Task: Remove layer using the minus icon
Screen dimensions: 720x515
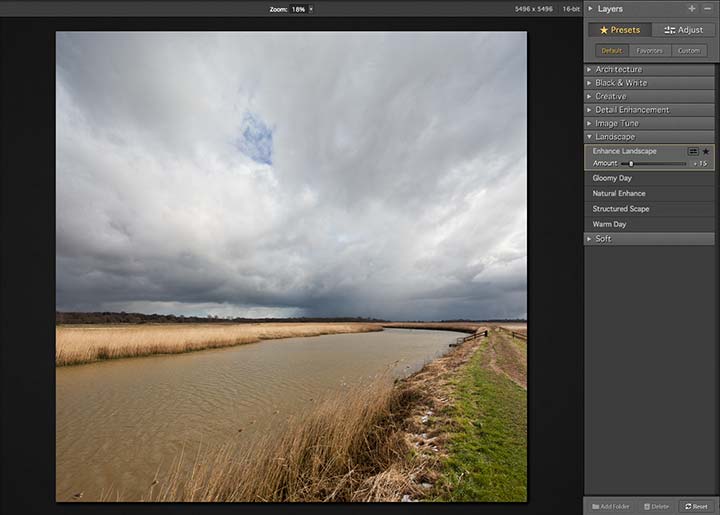Action: click(x=707, y=8)
